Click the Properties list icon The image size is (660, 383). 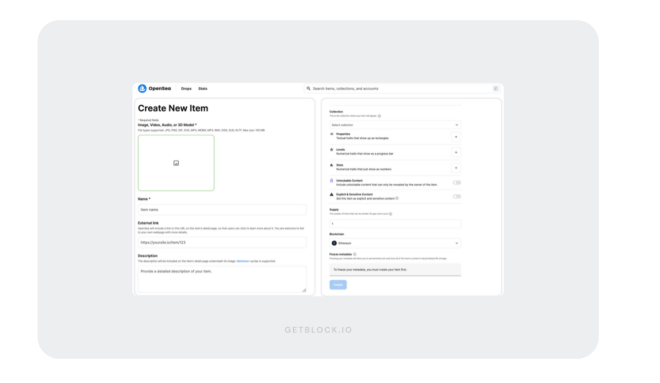pos(331,134)
